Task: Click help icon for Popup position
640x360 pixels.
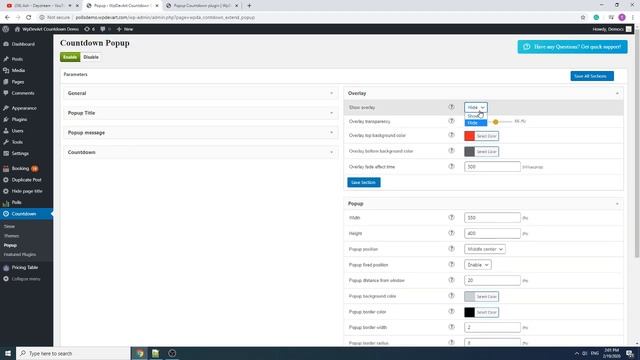Action: [451, 249]
